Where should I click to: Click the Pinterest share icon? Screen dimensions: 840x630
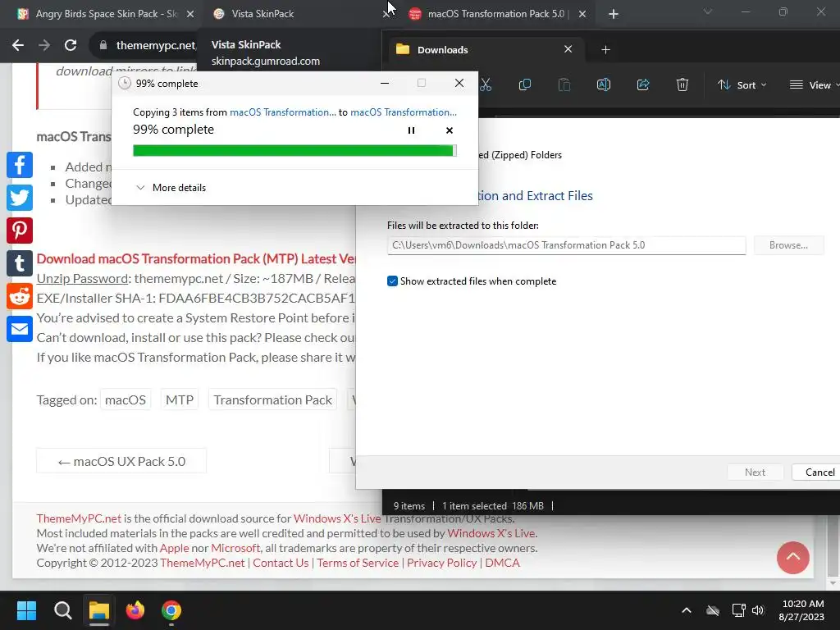[x=20, y=231]
